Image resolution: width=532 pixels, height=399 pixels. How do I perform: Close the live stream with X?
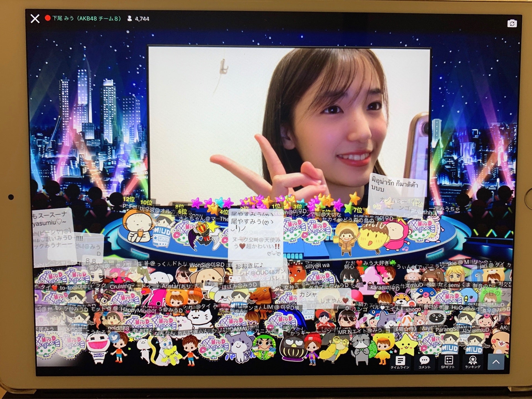[x=35, y=19]
